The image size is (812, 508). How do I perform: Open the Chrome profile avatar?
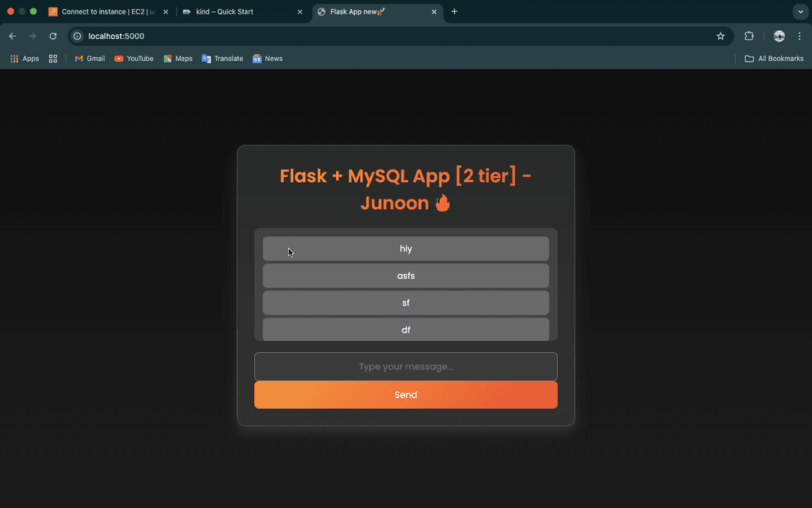click(779, 36)
